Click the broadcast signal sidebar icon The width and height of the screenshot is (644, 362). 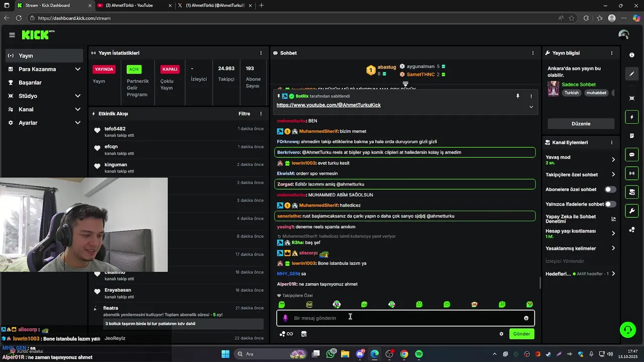point(632,173)
